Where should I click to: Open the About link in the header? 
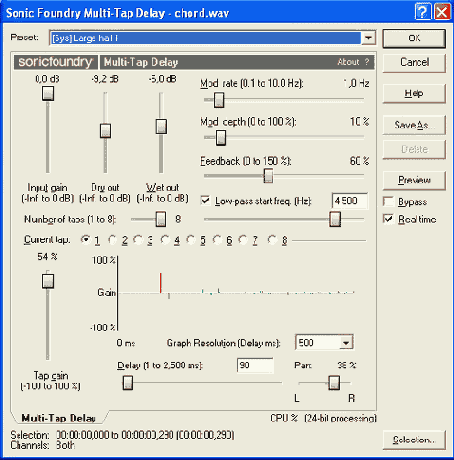[348, 62]
